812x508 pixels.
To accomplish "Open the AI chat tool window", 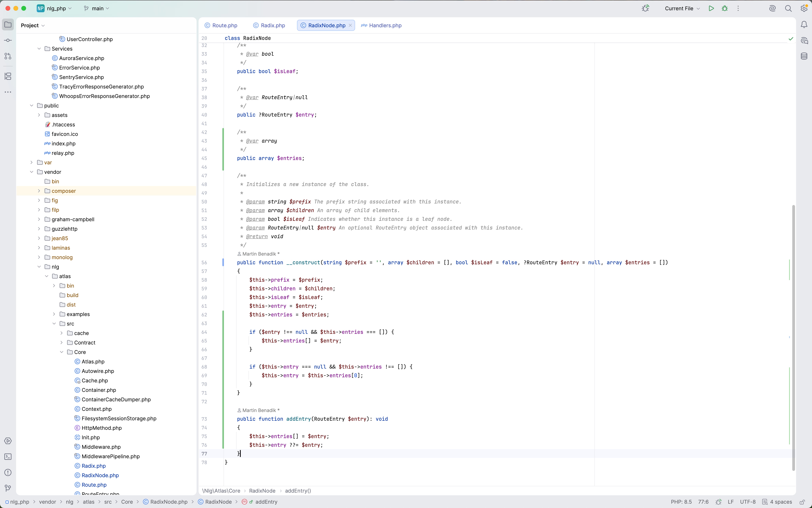I will coord(804,41).
